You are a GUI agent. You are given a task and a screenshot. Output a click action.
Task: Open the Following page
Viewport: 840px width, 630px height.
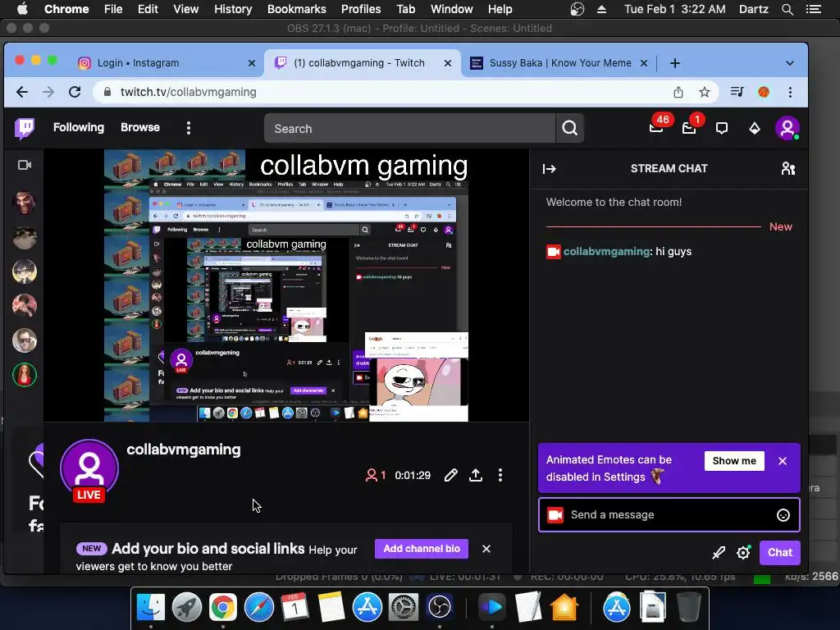pyautogui.click(x=79, y=127)
